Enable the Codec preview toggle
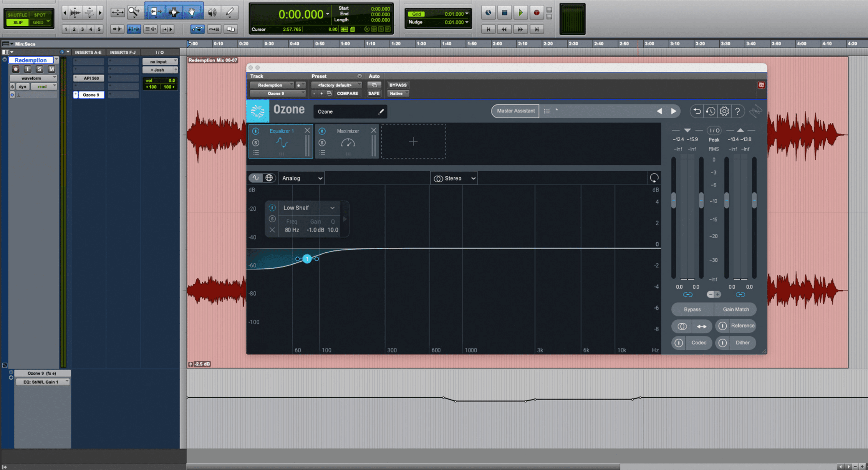This screenshot has width=868, height=470. [x=679, y=343]
